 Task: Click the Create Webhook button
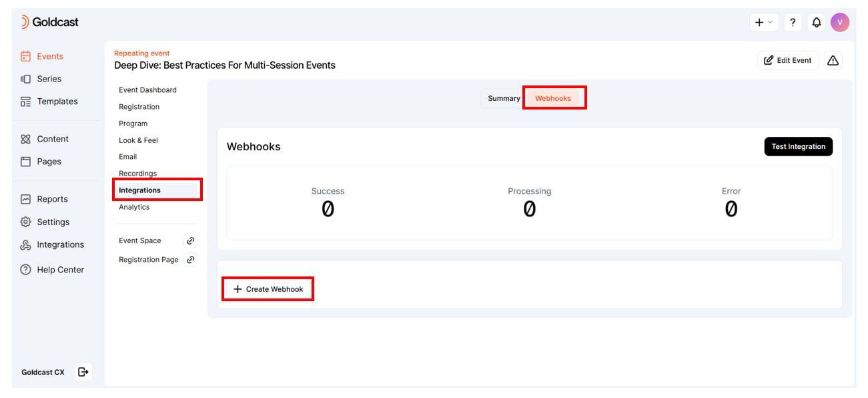[x=268, y=289]
